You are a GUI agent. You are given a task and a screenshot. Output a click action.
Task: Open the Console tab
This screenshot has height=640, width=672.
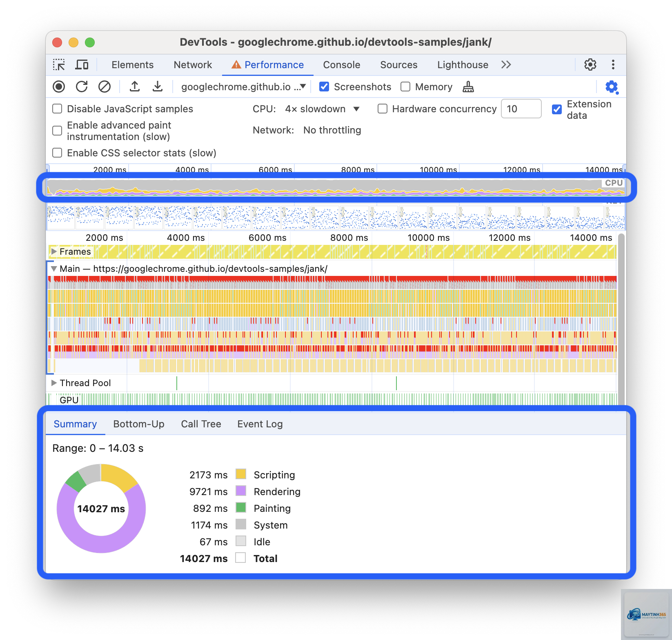click(342, 65)
